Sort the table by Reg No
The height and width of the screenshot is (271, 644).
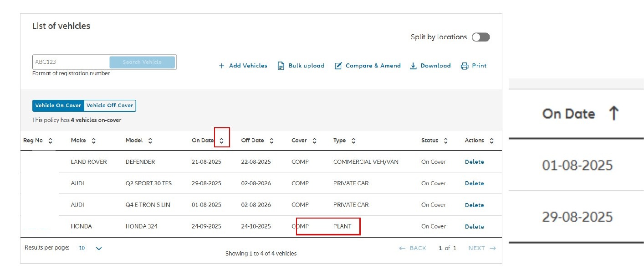pos(51,141)
